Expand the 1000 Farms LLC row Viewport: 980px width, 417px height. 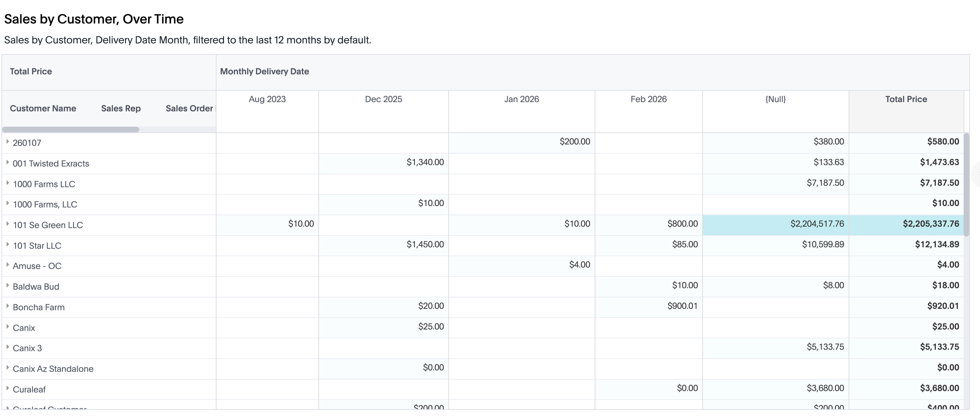7,183
